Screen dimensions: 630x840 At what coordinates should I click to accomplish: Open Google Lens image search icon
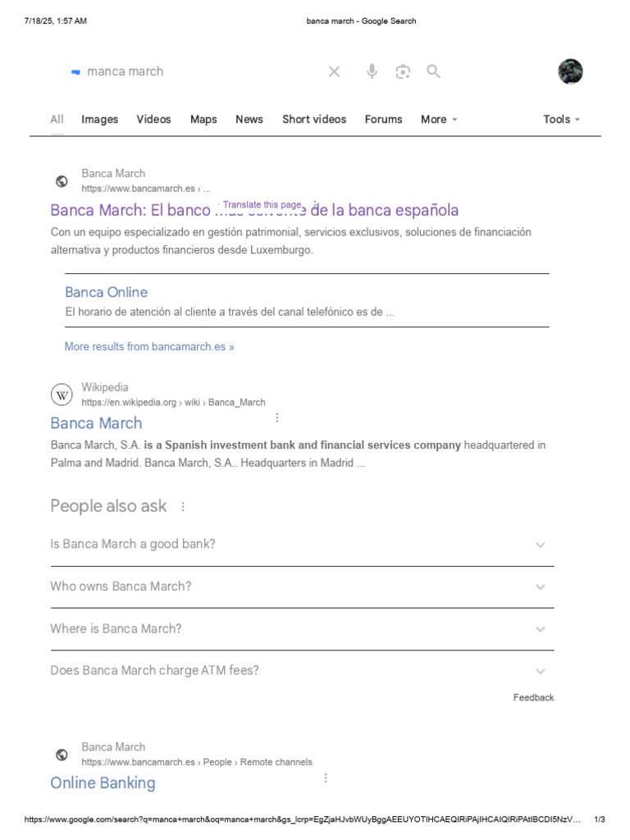point(403,71)
